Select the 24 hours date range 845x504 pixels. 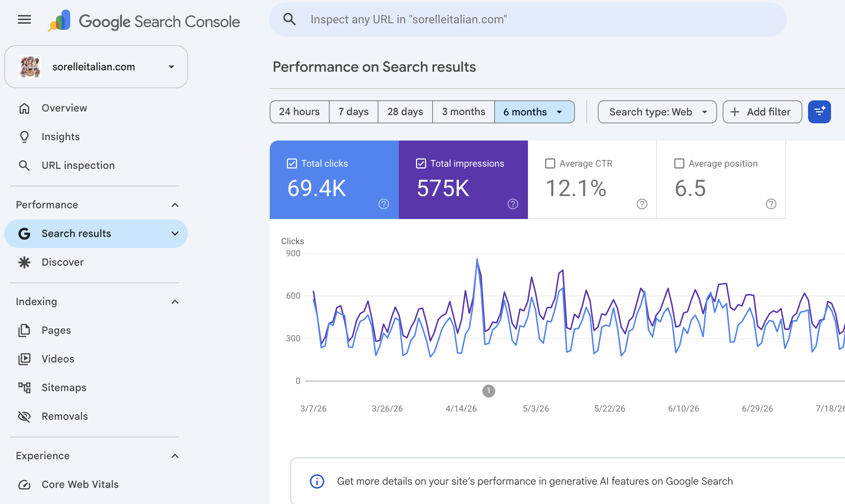(299, 112)
